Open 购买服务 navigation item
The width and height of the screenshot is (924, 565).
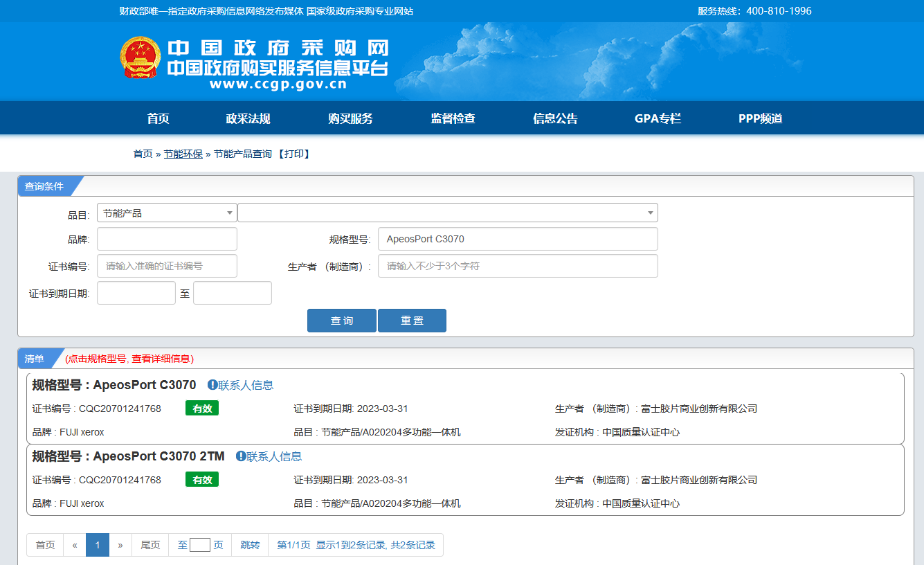tap(350, 118)
